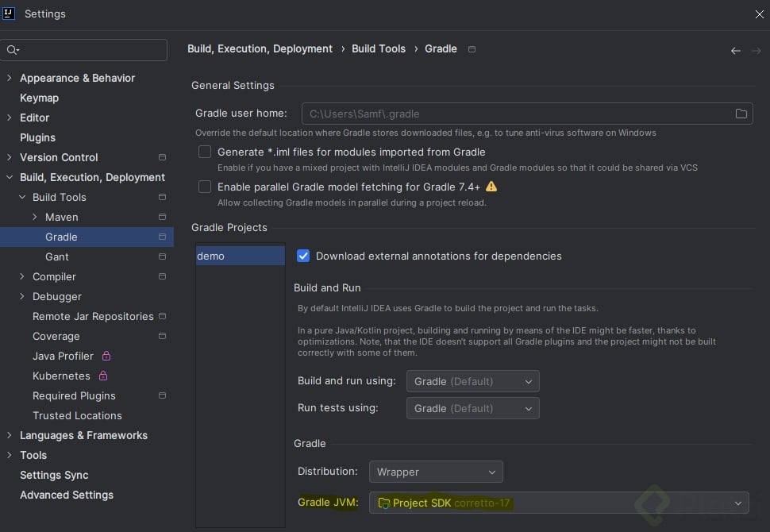This screenshot has width=770, height=532.
Task: Click the lock icon next to Java Profiler
Action: [x=106, y=356]
